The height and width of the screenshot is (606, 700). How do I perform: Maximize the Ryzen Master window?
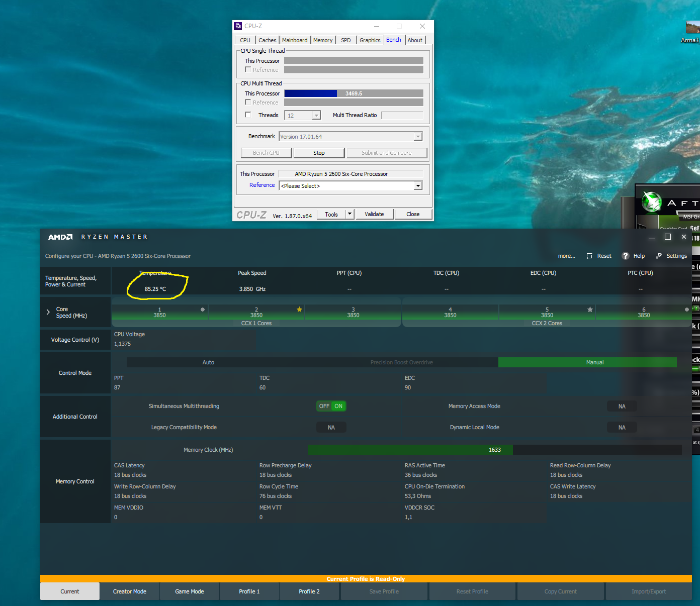[x=668, y=237]
